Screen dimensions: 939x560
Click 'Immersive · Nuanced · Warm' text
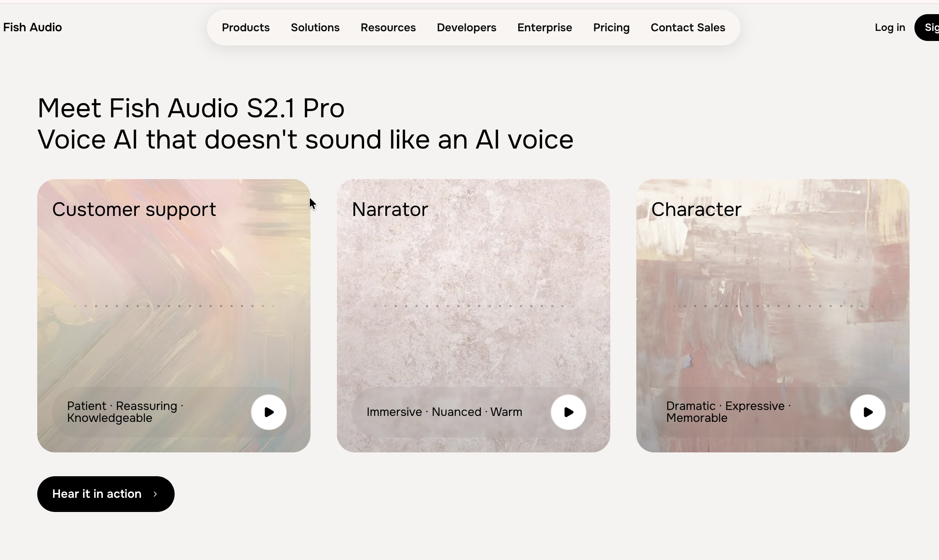pos(444,412)
